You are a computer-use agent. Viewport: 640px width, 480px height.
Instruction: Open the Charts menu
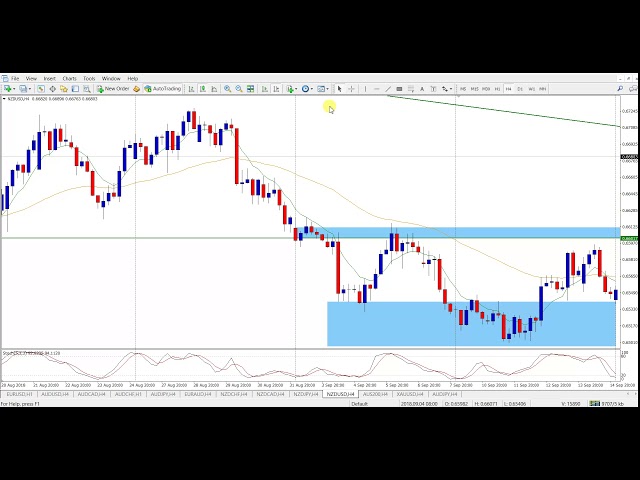pyautogui.click(x=69, y=78)
